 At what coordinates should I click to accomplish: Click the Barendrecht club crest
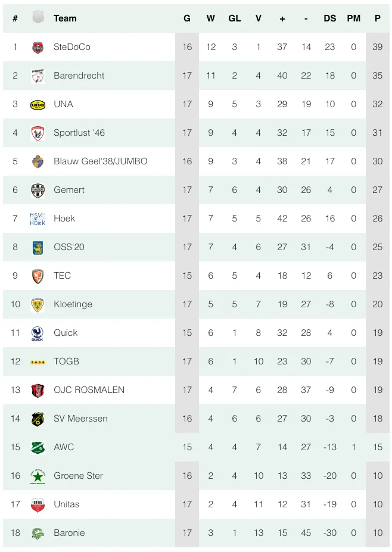click(38, 76)
